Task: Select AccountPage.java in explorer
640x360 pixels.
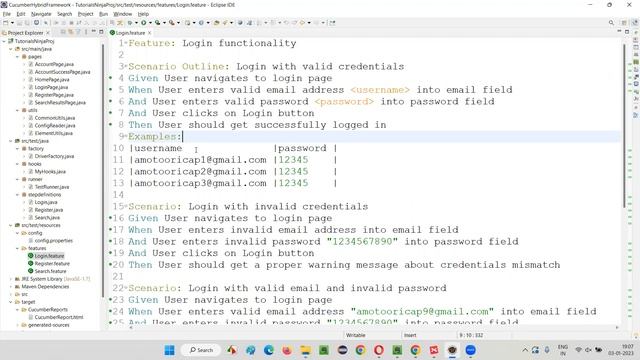Action: [x=54, y=64]
